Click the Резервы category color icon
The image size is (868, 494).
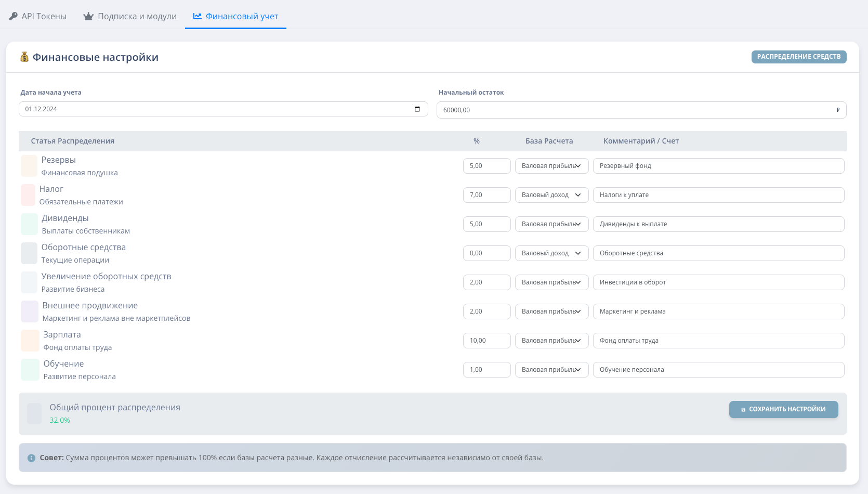pos(29,166)
